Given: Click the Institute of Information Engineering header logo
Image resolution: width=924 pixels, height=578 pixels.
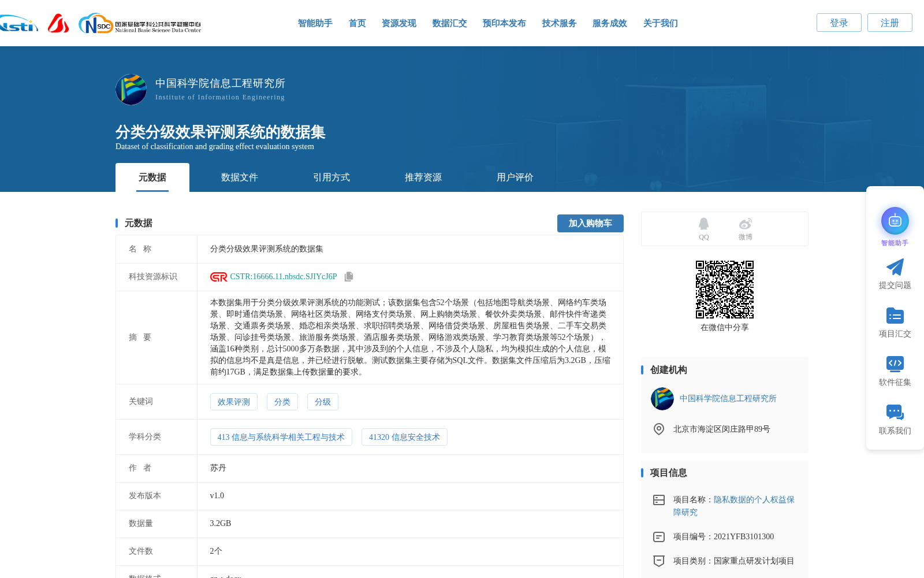Looking at the screenshot, I should pos(131,90).
